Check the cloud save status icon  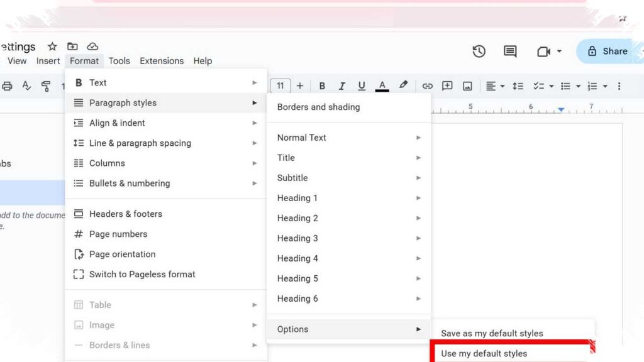coord(92,47)
